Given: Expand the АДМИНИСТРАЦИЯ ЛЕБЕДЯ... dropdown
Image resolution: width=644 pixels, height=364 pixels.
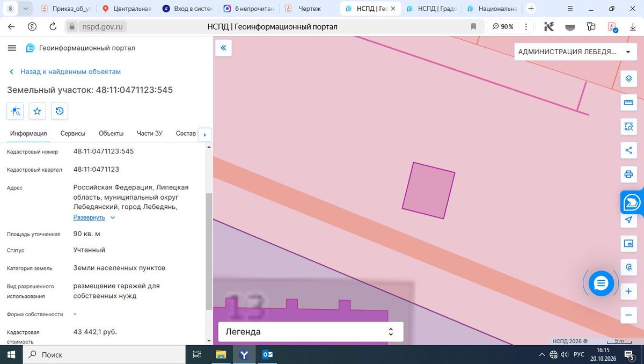Looking at the screenshot, I should (x=575, y=52).
